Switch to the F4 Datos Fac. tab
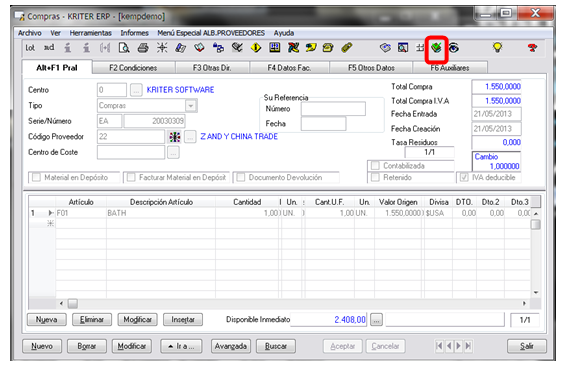Image resolution: width=561 pixels, height=368 pixels. tap(289, 68)
